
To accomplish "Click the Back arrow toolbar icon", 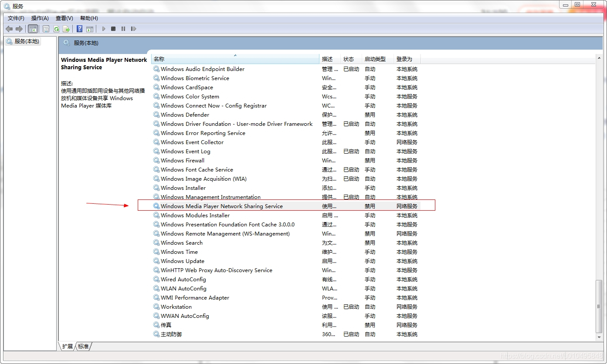I will click(x=9, y=29).
